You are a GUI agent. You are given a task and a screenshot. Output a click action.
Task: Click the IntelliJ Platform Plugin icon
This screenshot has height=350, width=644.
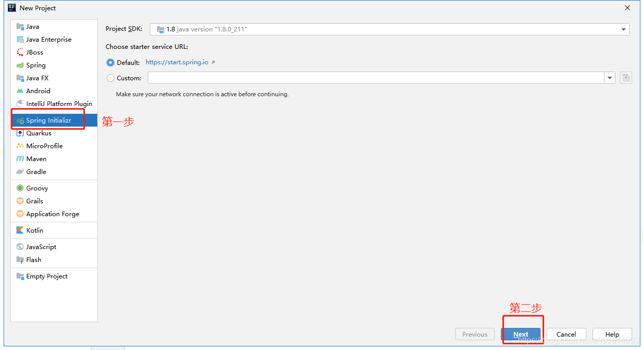(x=20, y=104)
